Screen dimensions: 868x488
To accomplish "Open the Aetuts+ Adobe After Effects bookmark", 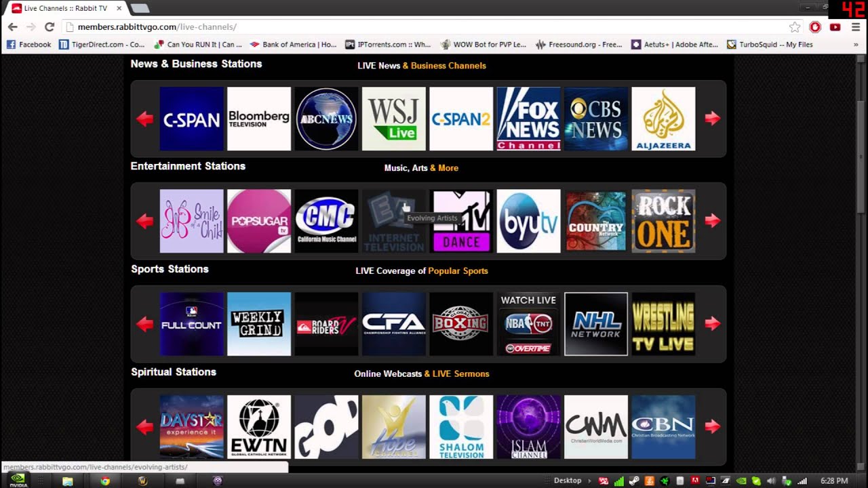I will pyautogui.click(x=675, y=45).
